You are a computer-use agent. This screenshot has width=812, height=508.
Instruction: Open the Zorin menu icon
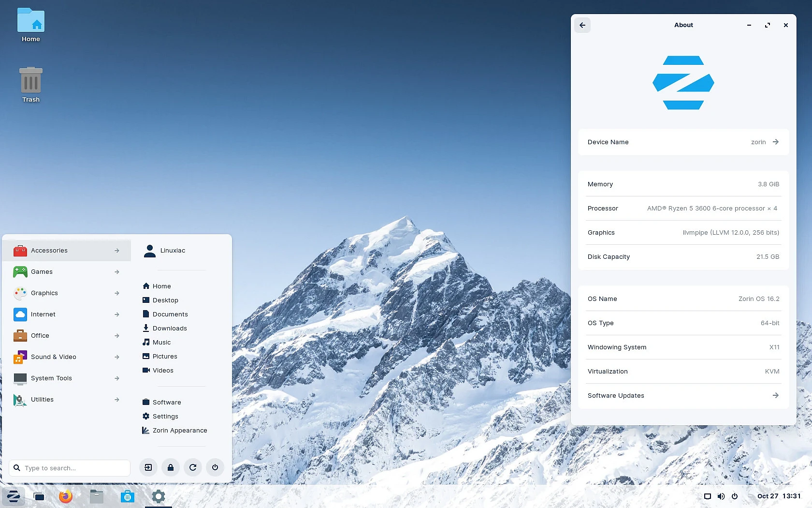coord(14,496)
